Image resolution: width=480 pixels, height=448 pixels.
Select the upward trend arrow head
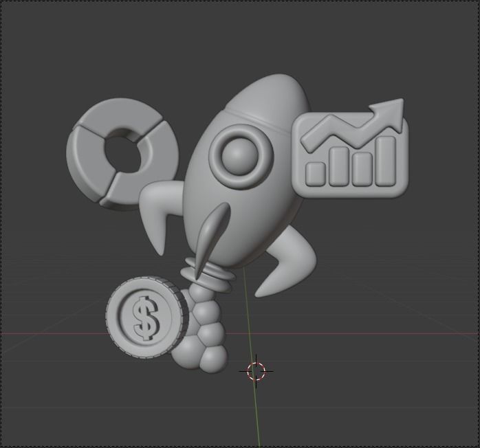pyautogui.click(x=389, y=114)
